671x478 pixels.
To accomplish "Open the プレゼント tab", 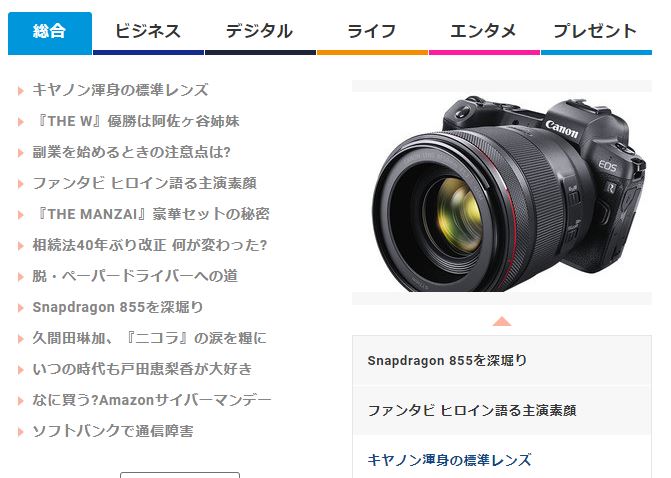I will click(x=596, y=33).
